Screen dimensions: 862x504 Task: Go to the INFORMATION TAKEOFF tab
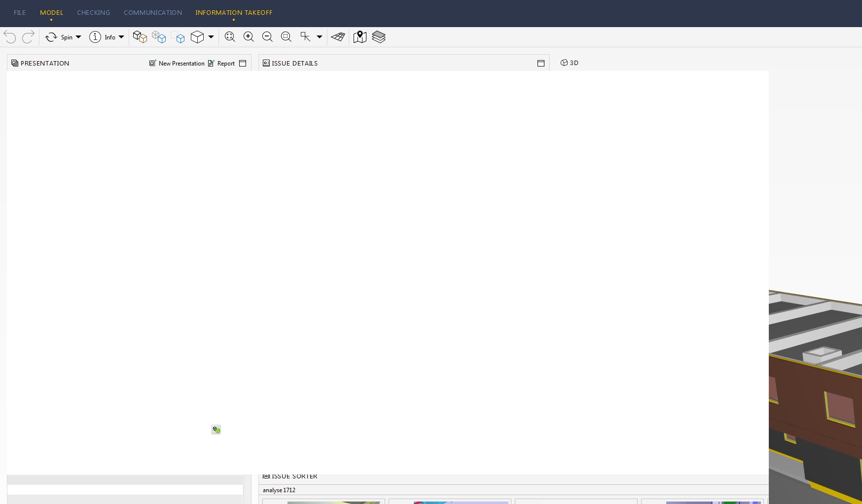pos(234,12)
